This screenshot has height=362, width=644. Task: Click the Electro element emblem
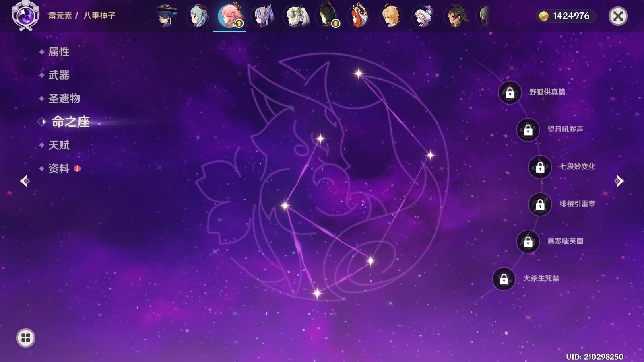click(x=26, y=15)
